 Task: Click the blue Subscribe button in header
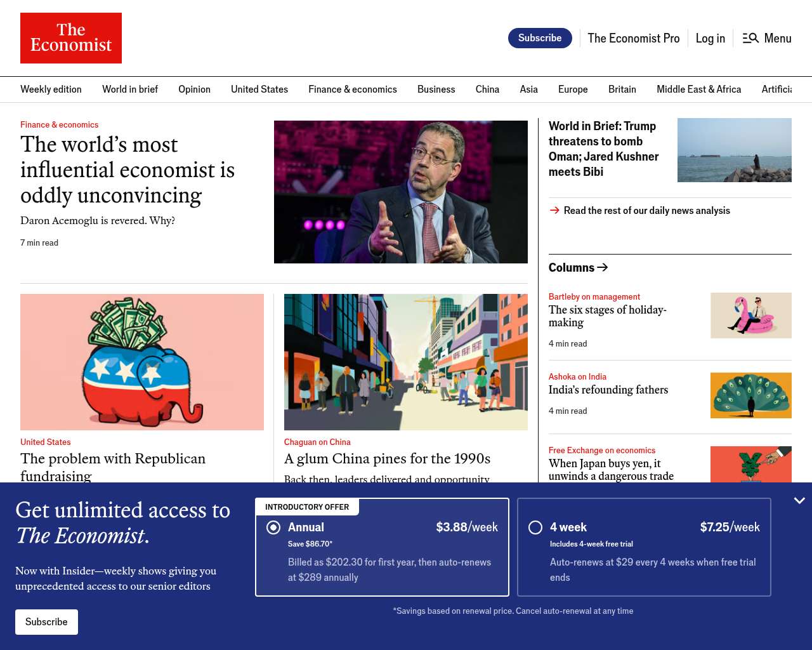(540, 38)
